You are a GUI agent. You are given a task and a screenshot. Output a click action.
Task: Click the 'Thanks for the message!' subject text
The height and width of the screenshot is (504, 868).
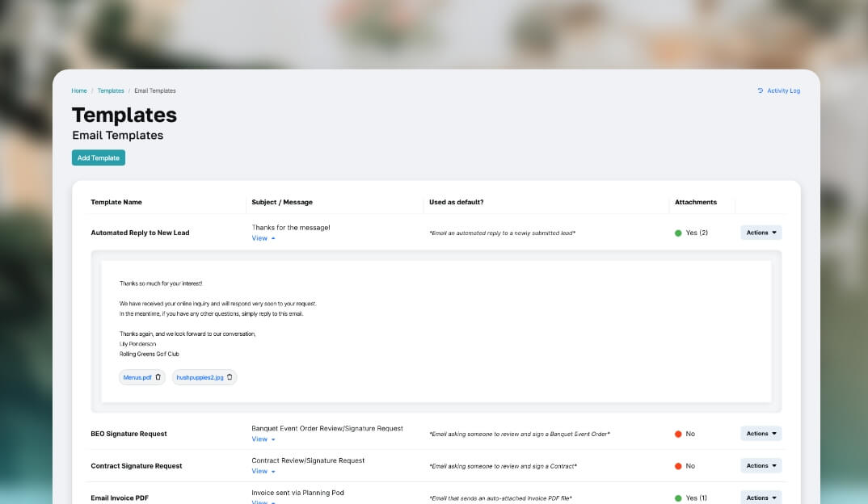(x=291, y=228)
